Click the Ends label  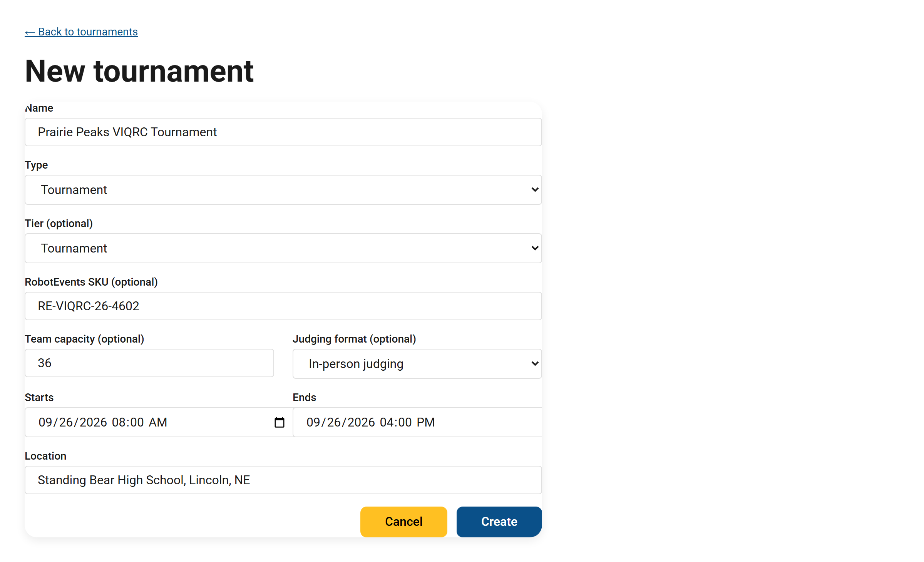304,397
